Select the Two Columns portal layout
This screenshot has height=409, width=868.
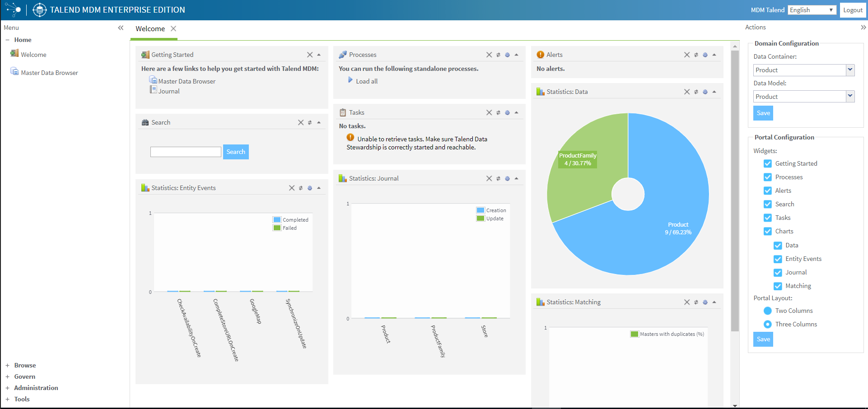768,311
